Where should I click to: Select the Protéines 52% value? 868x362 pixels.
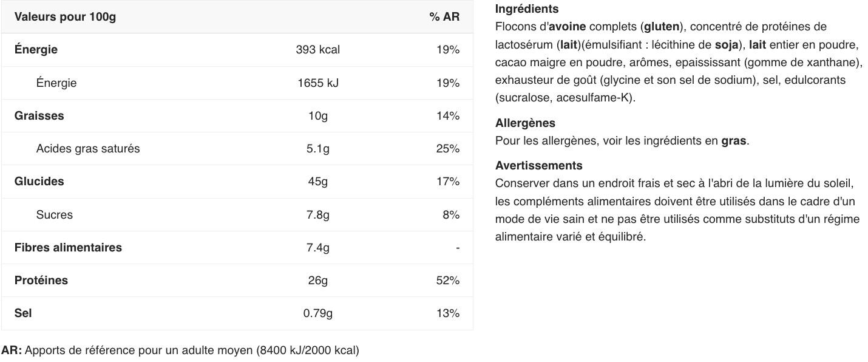pos(447,280)
